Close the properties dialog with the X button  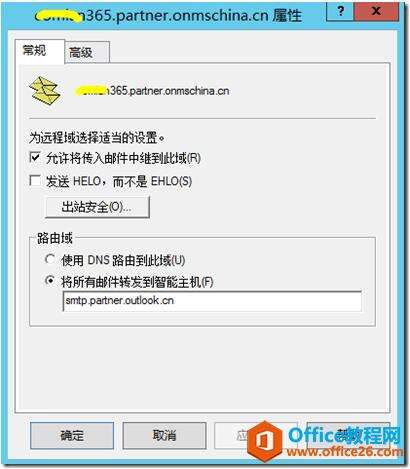[x=376, y=11]
